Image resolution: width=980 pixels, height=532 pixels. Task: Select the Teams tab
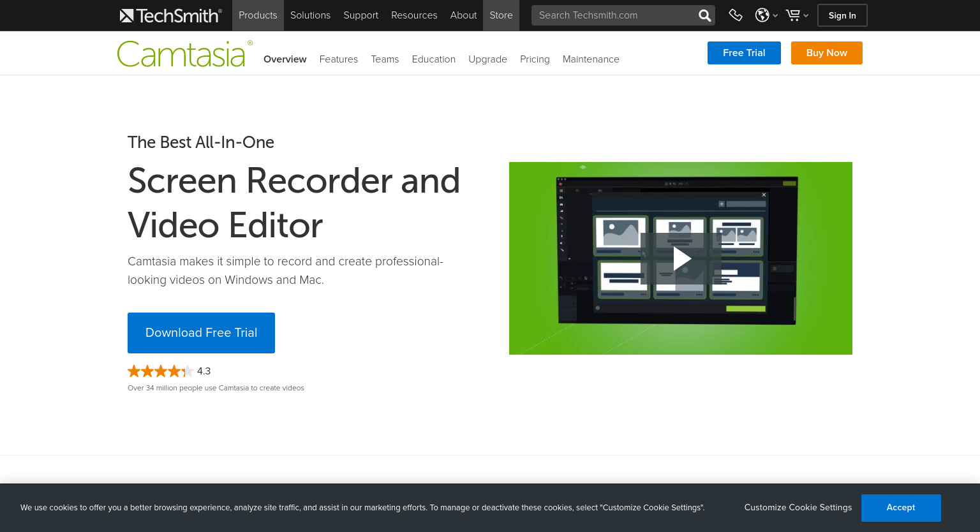[385, 59]
